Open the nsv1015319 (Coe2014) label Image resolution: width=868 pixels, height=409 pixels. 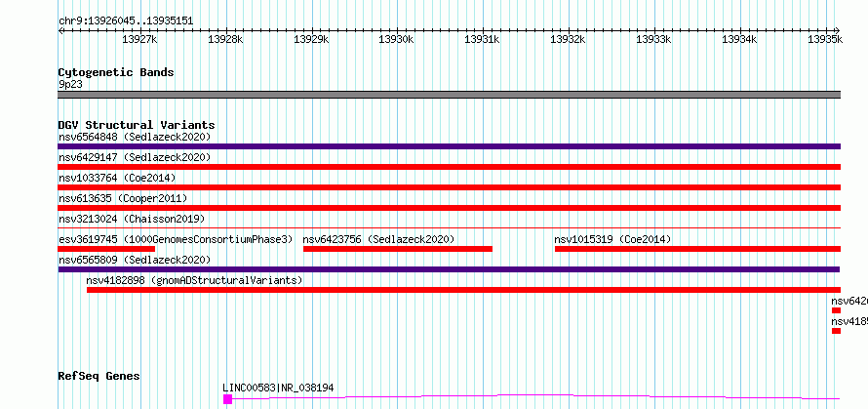(x=612, y=239)
